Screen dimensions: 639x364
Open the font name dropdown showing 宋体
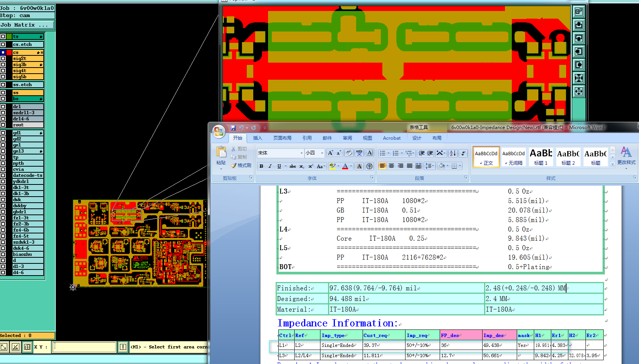[301, 153]
